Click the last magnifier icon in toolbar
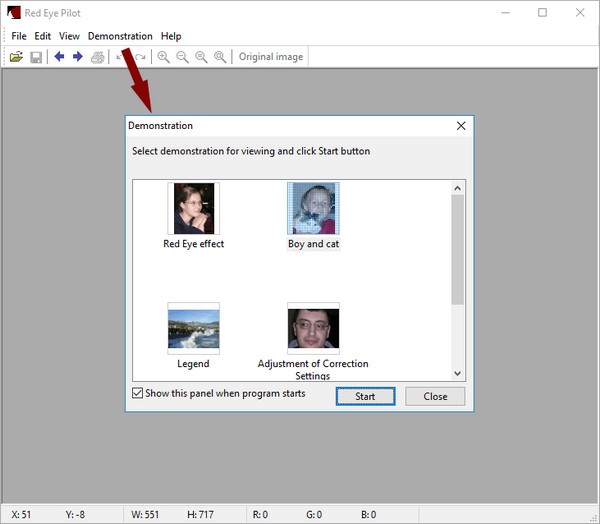Image resolution: width=600 pixels, height=524 pixels. click(x=220, y=57)
